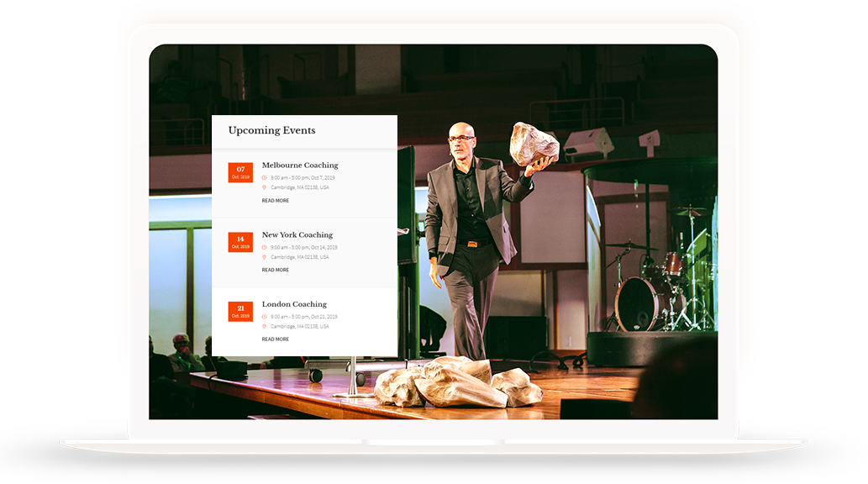Click the Upcoming Events panel header
The width and height of the screenshot is (868, 484).
click(x=271, y=130)
